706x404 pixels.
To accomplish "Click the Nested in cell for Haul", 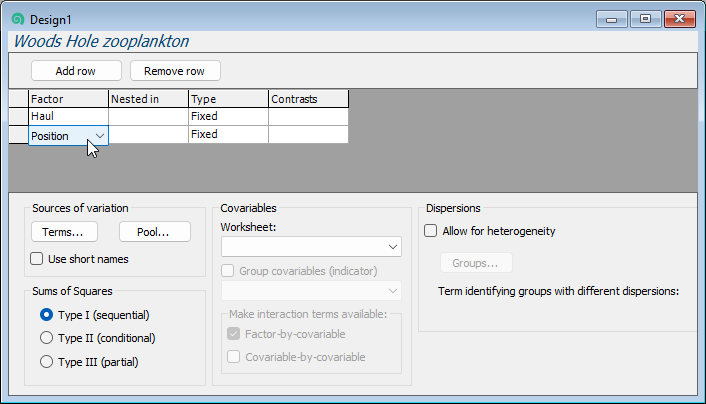I will click(x=148, y=117).
